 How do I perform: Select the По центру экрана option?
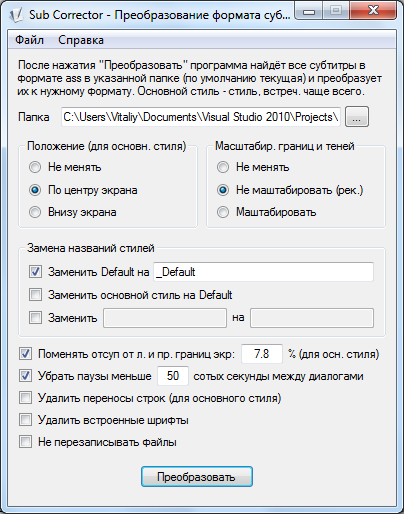click(x=35, y=190)
